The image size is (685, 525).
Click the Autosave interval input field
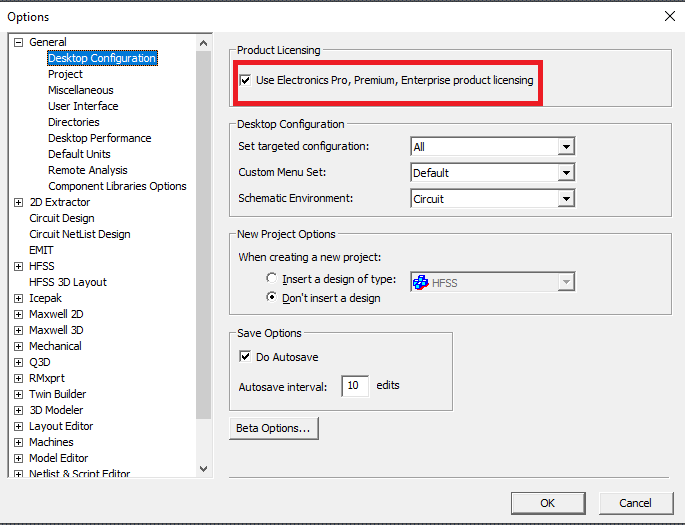pos(355,386)
